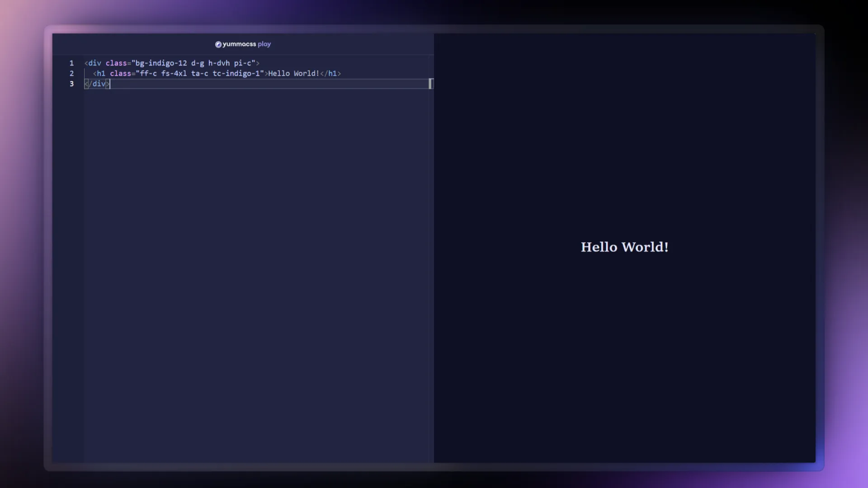Viewport: 868px width, 488px height.
Task: Click the Hello World! preview heading
Action: (624, 247)
